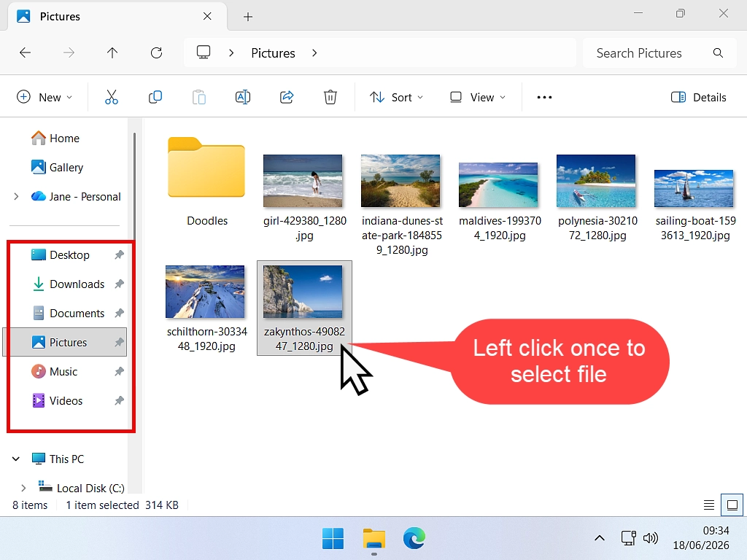Click the This PC monitor icon in address bar

(x=204, y=52)
